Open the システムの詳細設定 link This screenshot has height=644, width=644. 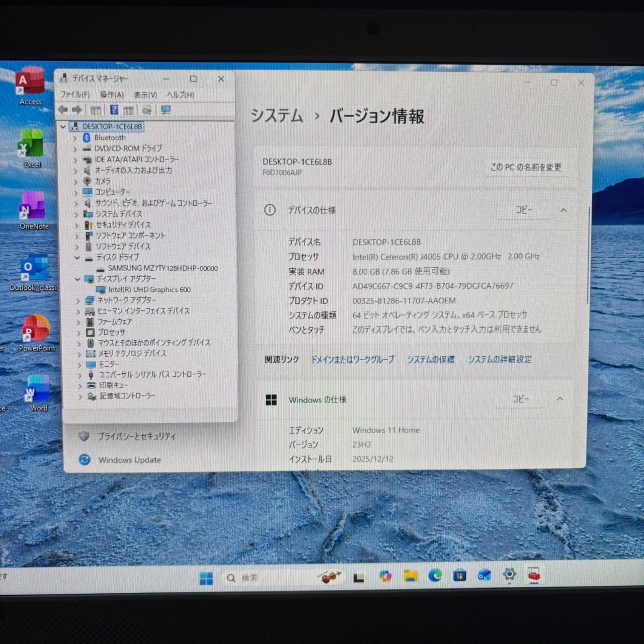coord(500,359)
